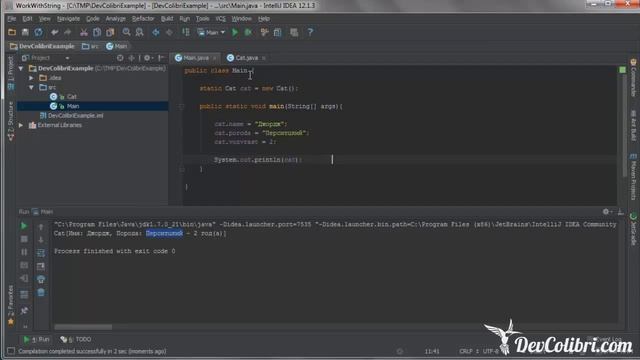The image size is (640, 360).
Task: Run Main with the green toolbar arrow
Action: pyautogui.click(x=235, y=32)
